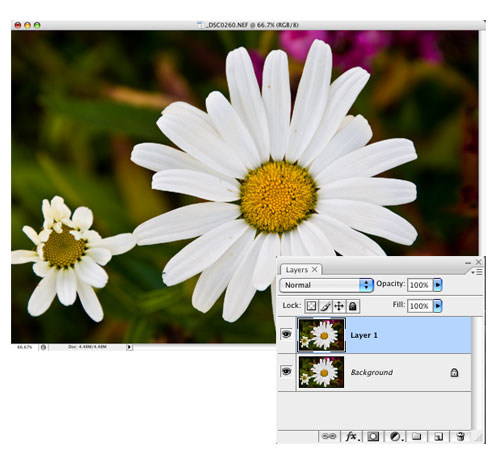This screenshot has height=459, width=500.
Task: Click the document proxy icon in title bar
Action: point(200,25)
